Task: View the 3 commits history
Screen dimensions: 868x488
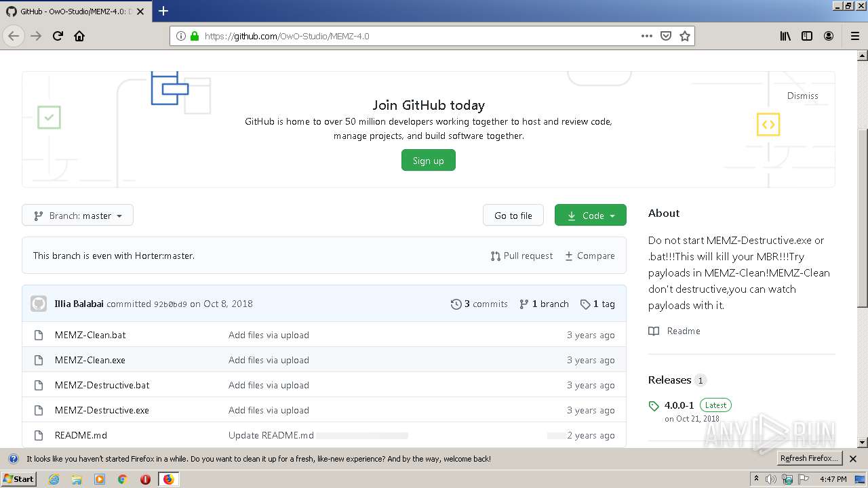Action: (x=479, y=304)
